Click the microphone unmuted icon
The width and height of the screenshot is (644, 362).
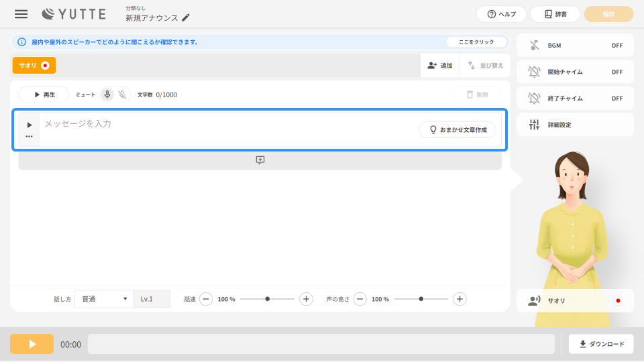[107, 95]
